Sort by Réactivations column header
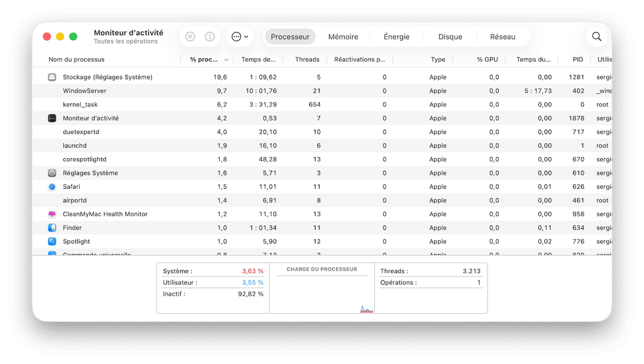Screen dimensions: 644x364 tap(360, 60)
